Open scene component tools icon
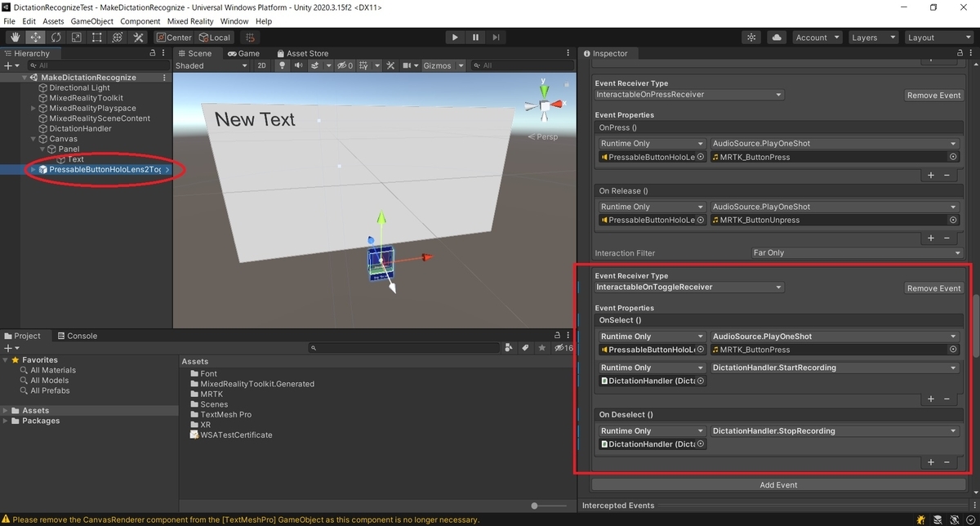The height and width of the screenshot is (526, 980). tap(390, 65)
